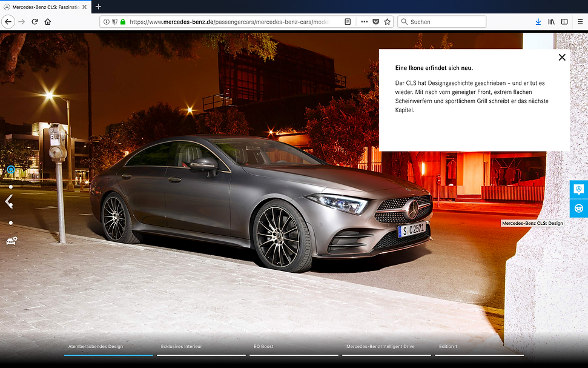Image resolution: width=588 pixels, height=368 pixels.
Task: Select the active blue hotspot dot on left
Action: click(x=11, y=170)
